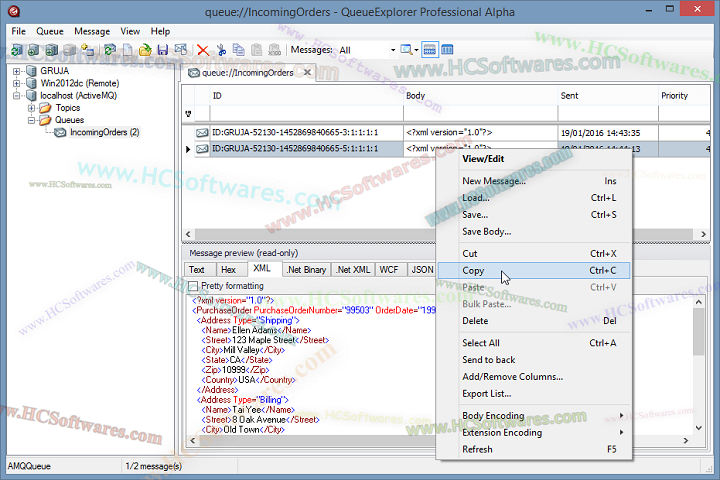Open the Message menu

[x=92, y=31]
